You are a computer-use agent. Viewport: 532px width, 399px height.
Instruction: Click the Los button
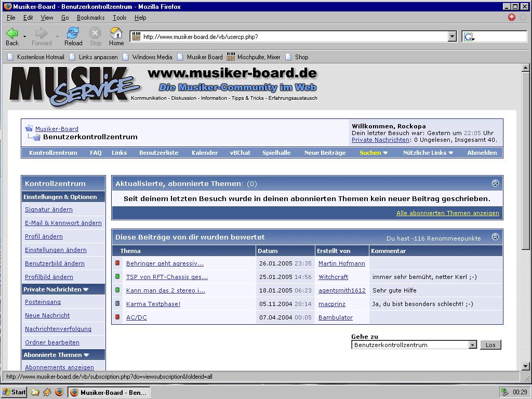click(x=490, y=345)
